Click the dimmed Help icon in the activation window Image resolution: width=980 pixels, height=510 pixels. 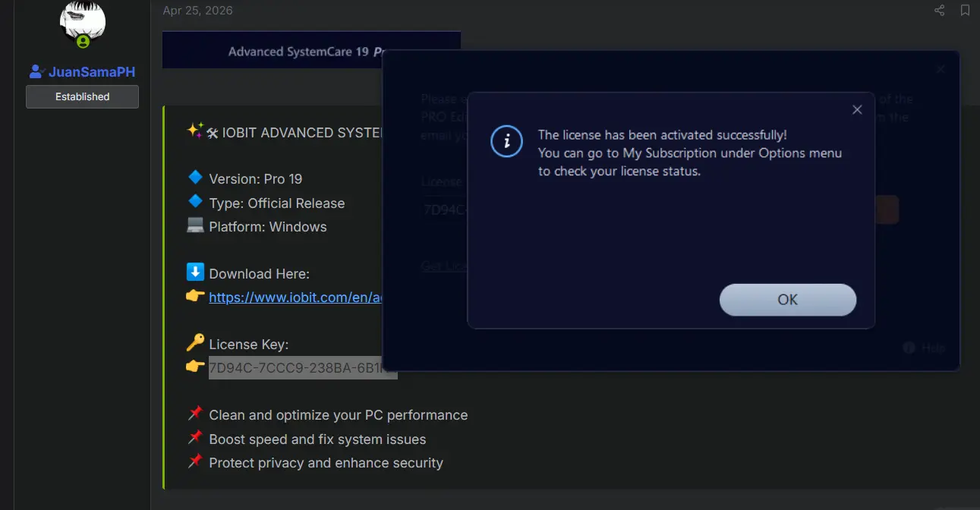coord(909,348)
